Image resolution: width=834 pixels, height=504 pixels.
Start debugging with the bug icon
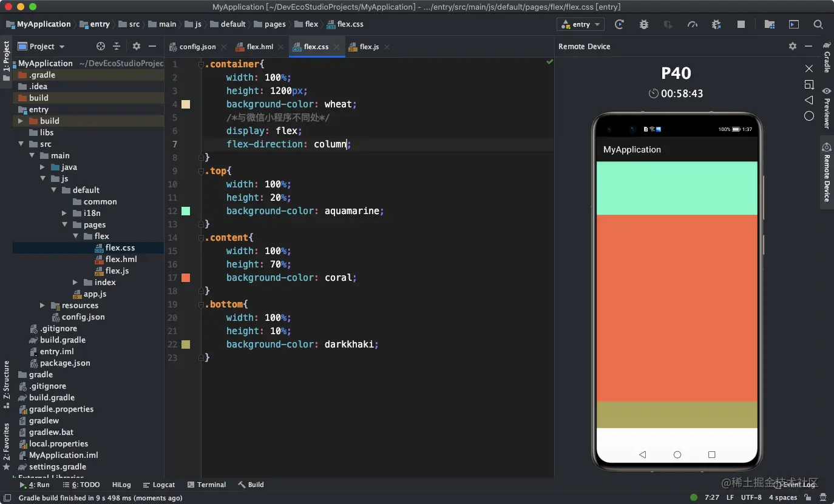pyautogui.click(x=644, y=24)
